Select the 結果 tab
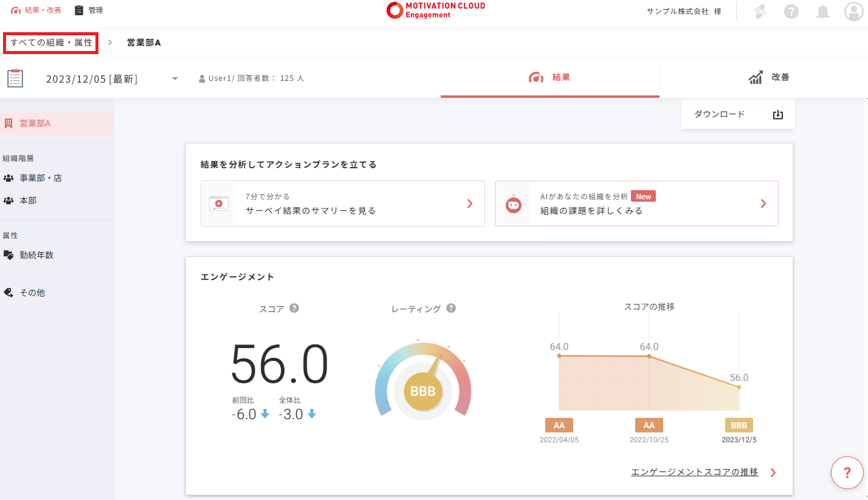 click(549, 78)
